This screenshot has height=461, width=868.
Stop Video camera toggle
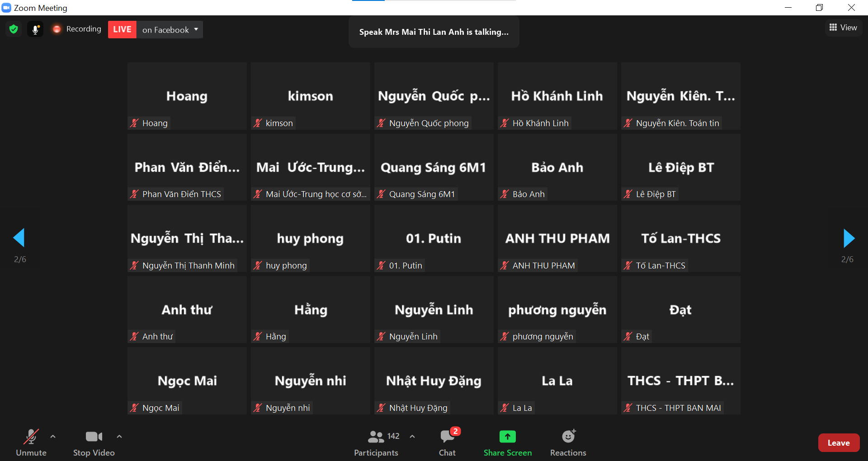tap(94, 442)
